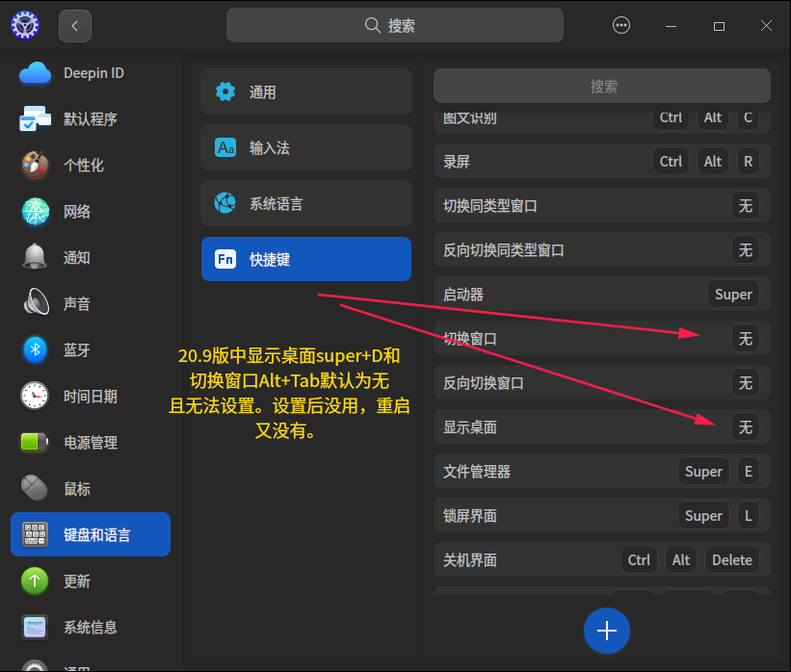
Task: Open 蓝牙 label in sidebar
Action: pyautogui.click(x=77, y=349)
